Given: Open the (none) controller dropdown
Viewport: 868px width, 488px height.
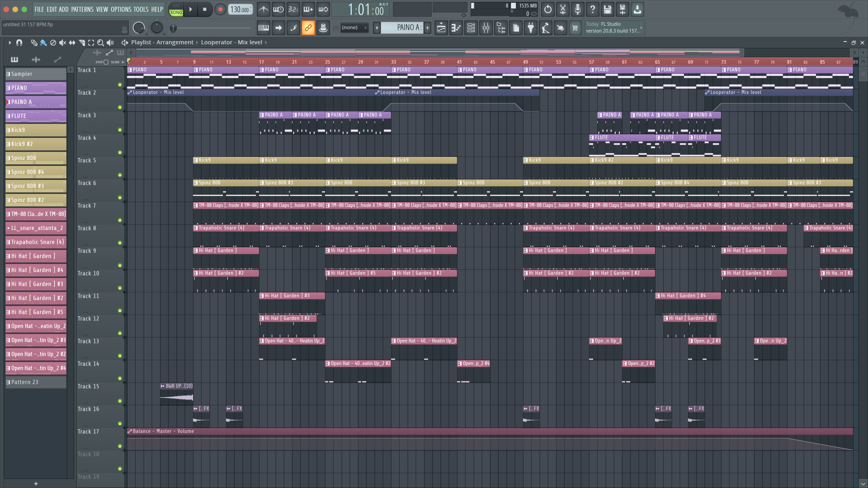Looking at the screenshot, I should 354,28.
